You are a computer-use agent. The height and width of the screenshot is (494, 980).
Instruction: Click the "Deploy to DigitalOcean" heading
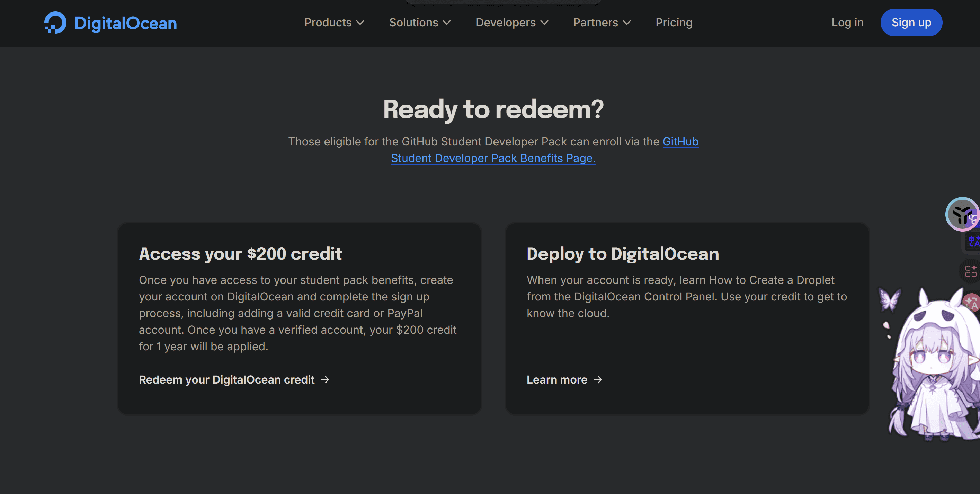pos(623,254)
